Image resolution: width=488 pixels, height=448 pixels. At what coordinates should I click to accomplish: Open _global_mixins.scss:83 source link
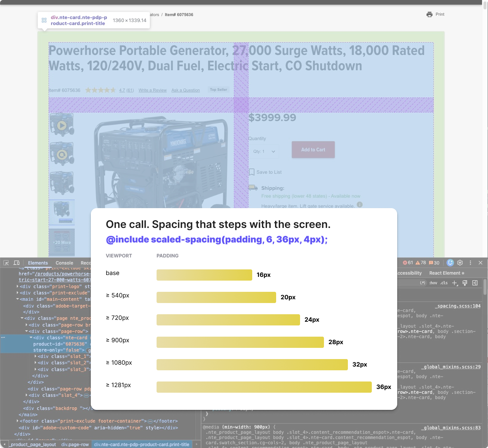451,428
